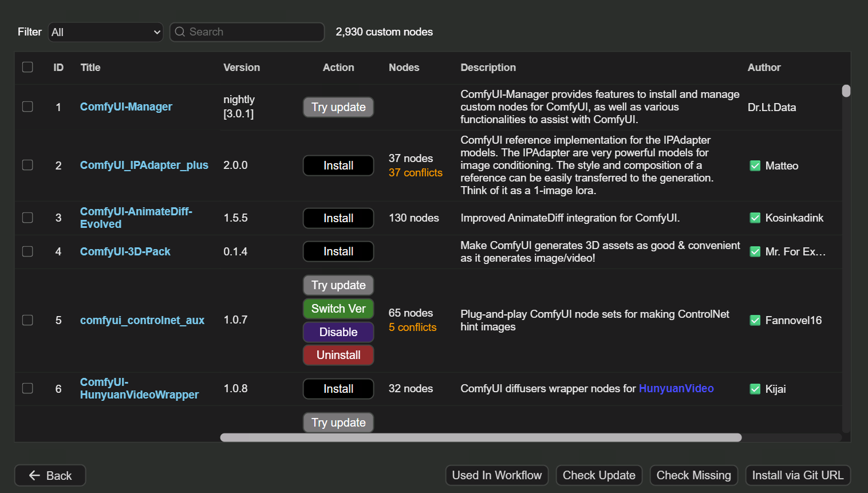
Task: Open the Filter dropdown set to All
Action: coord(106,32)
